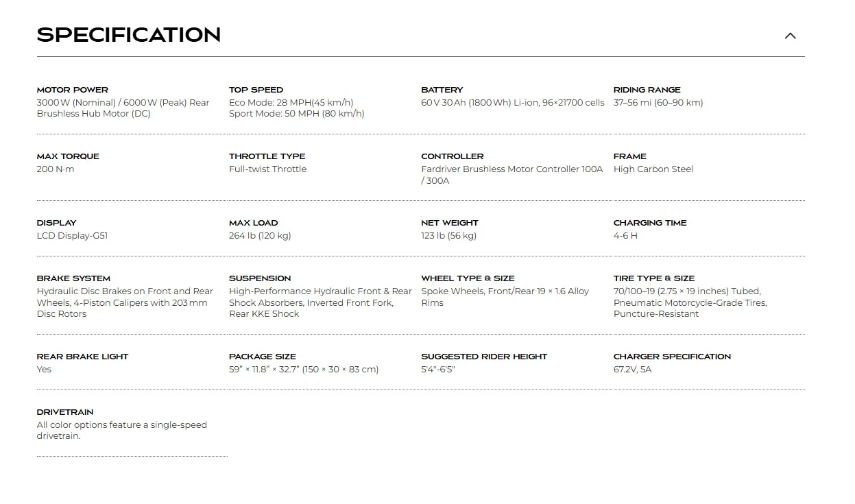
Task: Select the CHARGER SPECIFICATION heading
Action: tap(672, 357)
